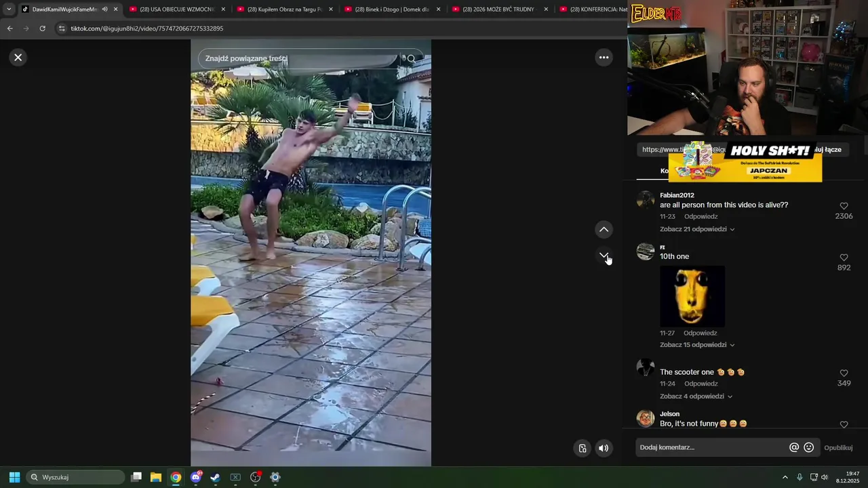Toggle auto-scroll icon beside volume button

pyautogui.click(x=582, y=448)
